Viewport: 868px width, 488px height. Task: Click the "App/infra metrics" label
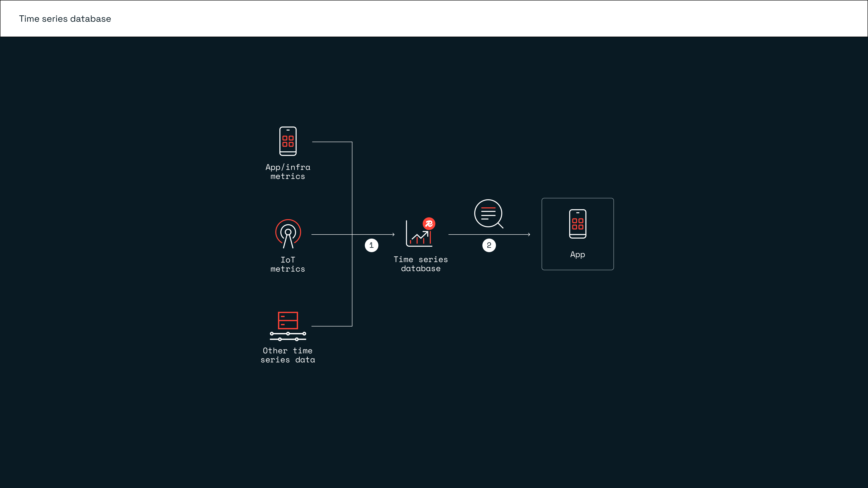pos(288,172)
